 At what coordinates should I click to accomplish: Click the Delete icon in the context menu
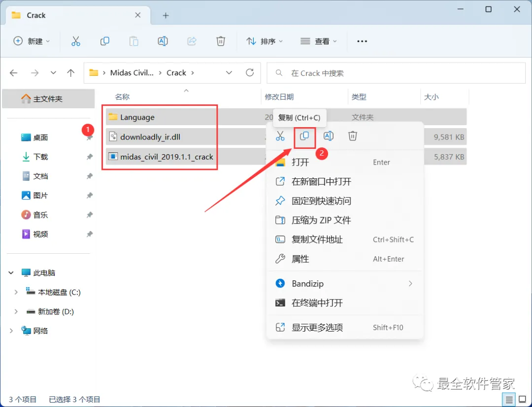click(x=353, y=136)
